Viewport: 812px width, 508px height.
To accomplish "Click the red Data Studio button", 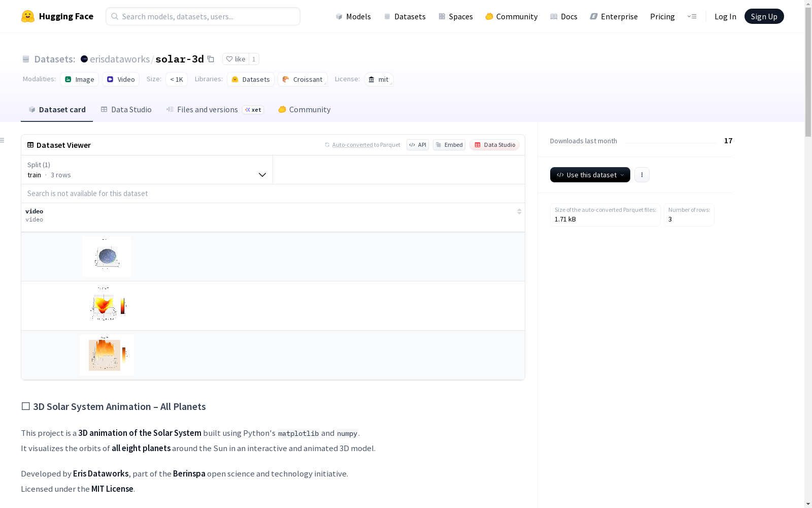I will (495, 145).
